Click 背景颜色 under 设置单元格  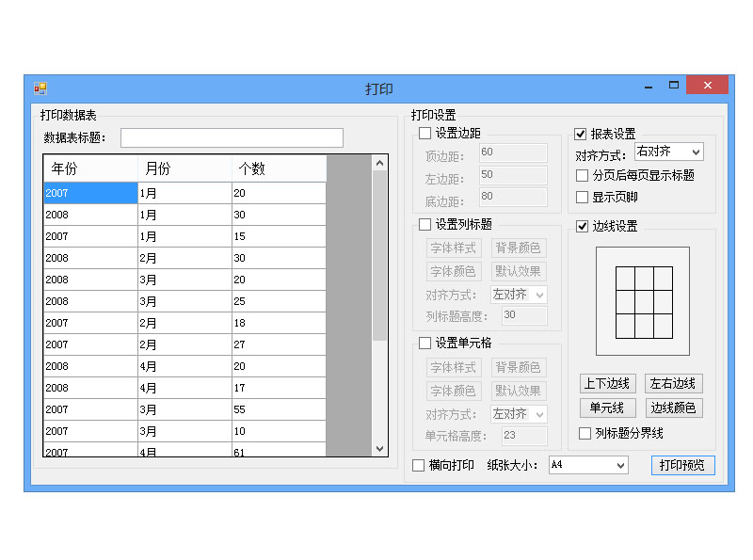point(519,367)
